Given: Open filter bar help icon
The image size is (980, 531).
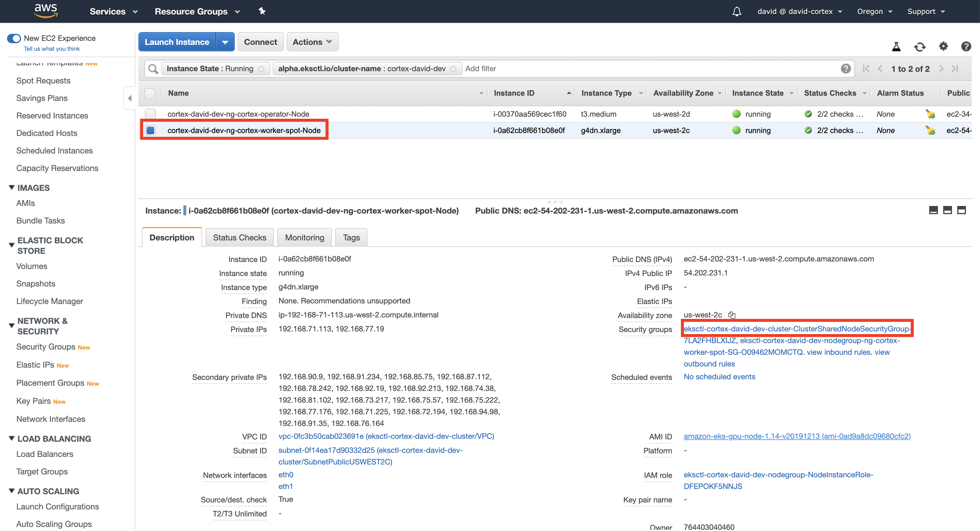Looking at the screenshot, I should pyautogui.click(x=846, y=69).
